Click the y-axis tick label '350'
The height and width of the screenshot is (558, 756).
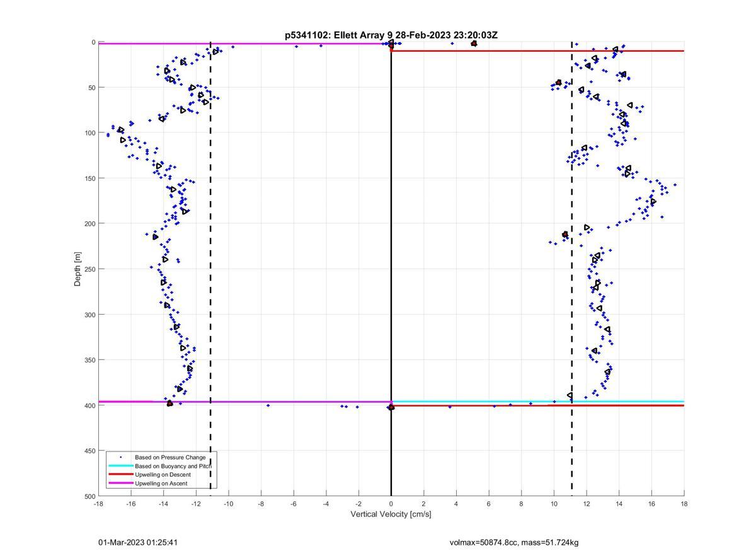coord(89,360)
